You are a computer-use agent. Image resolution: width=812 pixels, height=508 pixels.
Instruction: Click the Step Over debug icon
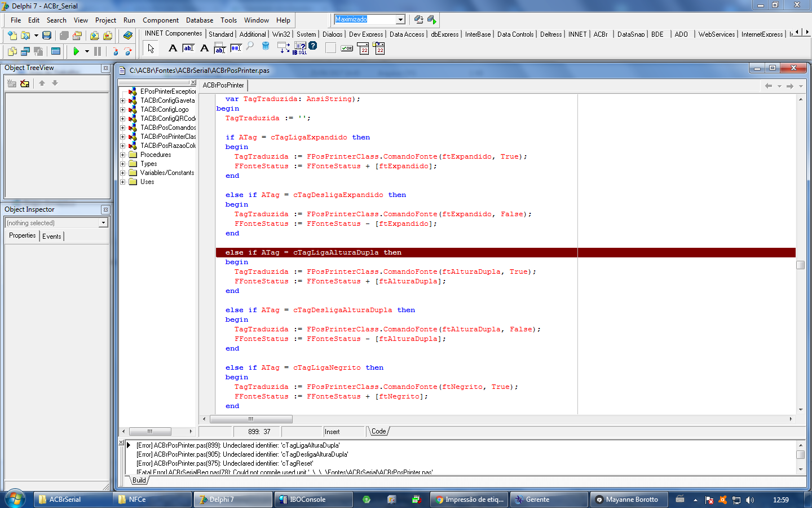[x=128, y=51]
